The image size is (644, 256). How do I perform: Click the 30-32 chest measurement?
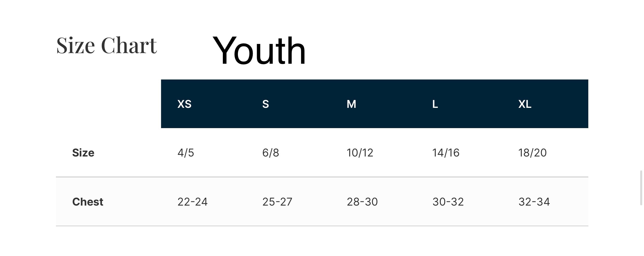pos(448,202)
